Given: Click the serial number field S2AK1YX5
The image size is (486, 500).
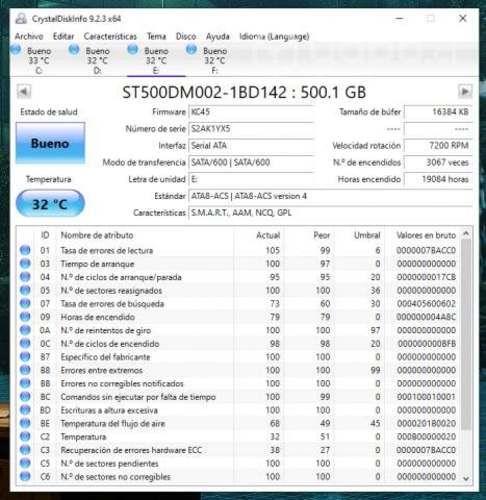Looking at the screenshot, I should point(251,129).
